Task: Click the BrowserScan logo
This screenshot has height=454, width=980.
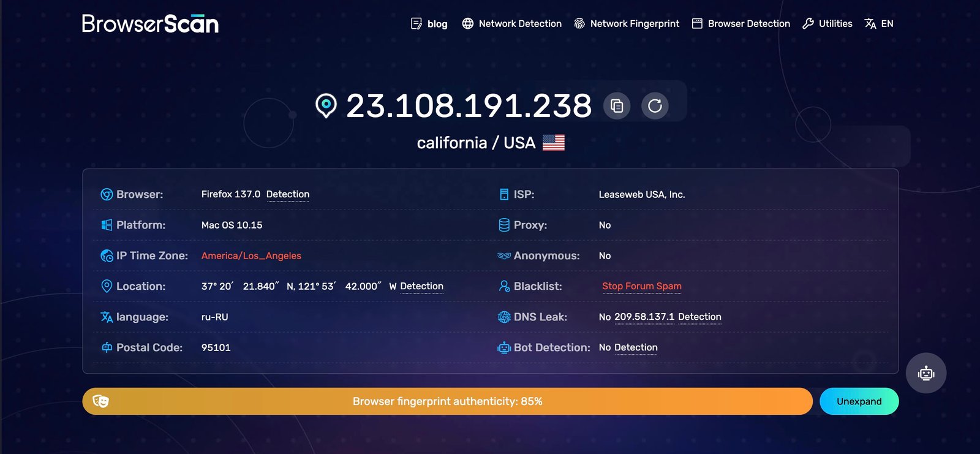Action: [x=150, y=23]
